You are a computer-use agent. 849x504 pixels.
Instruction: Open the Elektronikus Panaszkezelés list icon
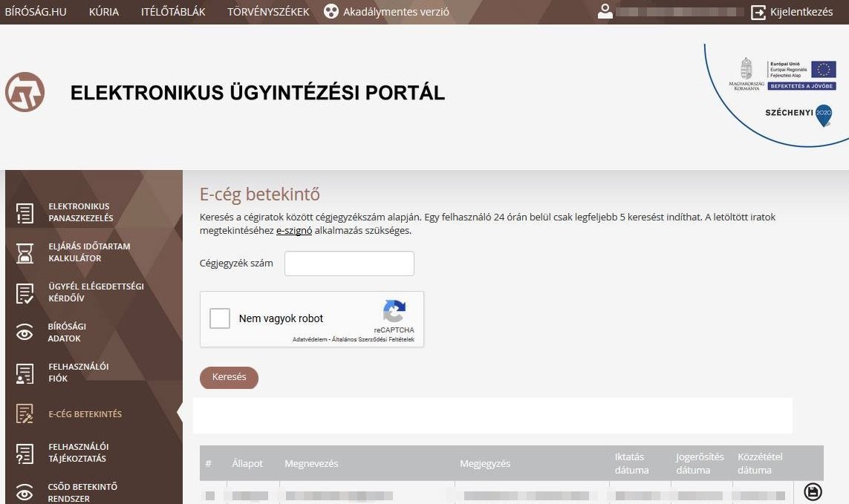[x=25, y=213]
